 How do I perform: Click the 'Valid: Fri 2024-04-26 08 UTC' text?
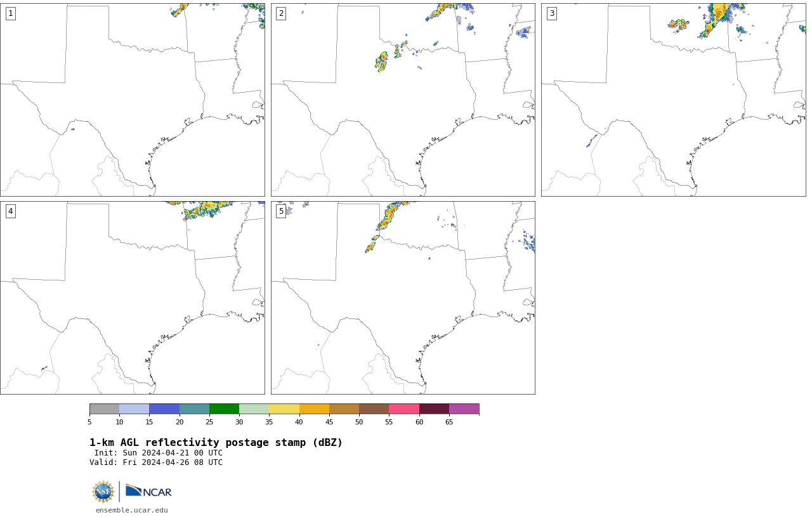[x=156, y=462]
